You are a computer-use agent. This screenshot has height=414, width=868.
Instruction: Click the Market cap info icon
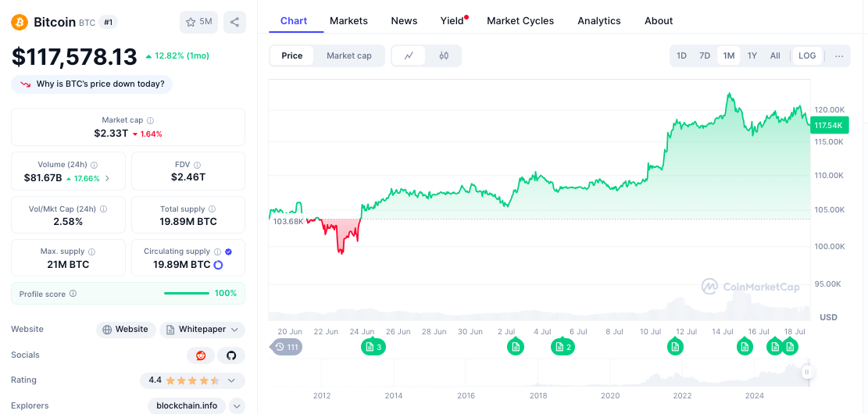(x=151, y=121)
